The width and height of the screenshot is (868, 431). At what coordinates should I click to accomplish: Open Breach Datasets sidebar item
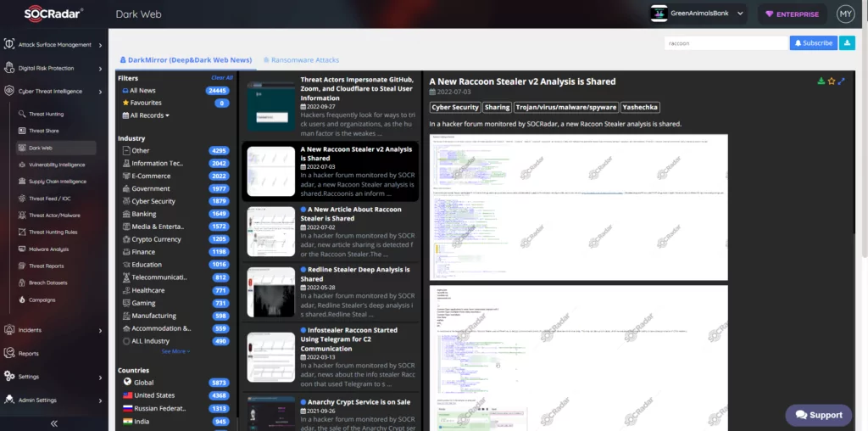[x=48, y=283]
